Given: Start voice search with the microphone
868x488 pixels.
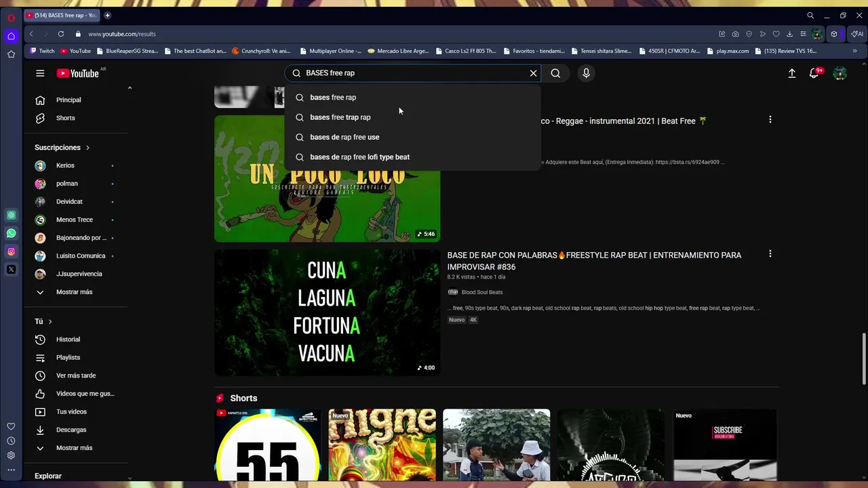Looking at the screenshot, I should pos(586,73).
